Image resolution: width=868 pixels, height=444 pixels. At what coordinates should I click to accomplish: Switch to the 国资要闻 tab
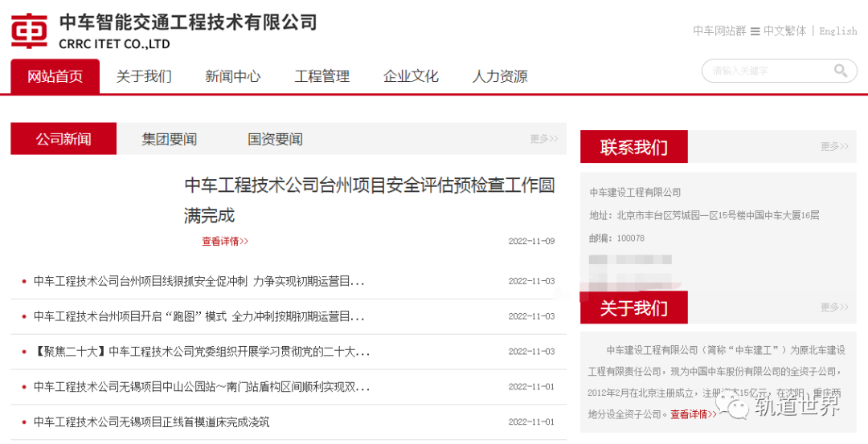[275, 139]
